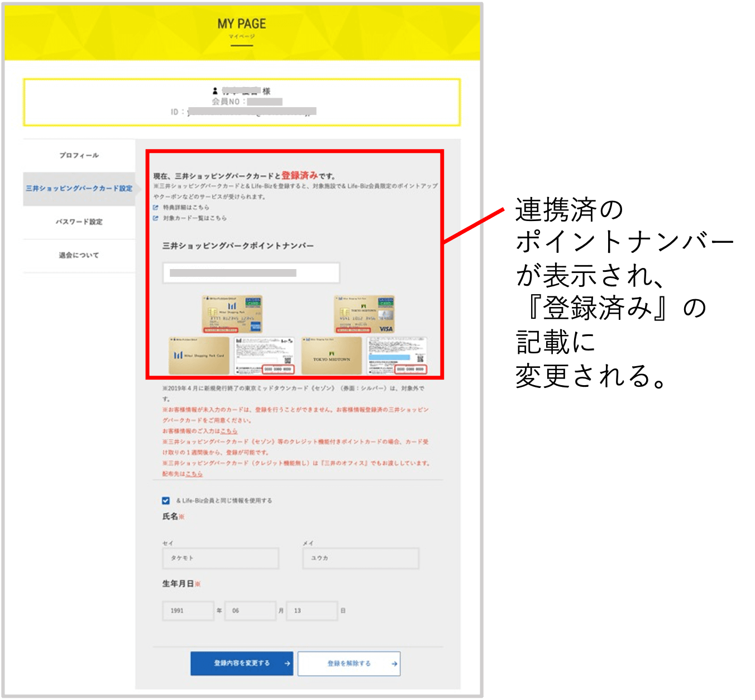
Task: Click the 登録済み red status text
Action: tap(300, 175)
